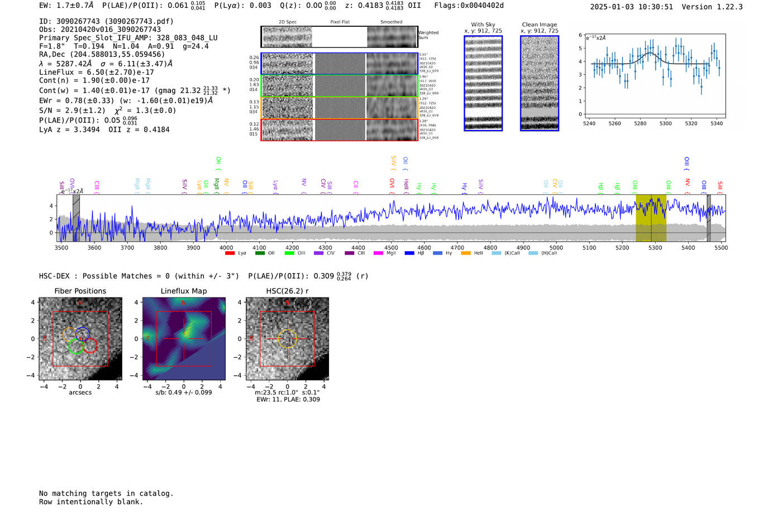Click the red Lyα legend swatch
Image resolution: width=782 pixels, height=532 pixels.
click(230, 253)
